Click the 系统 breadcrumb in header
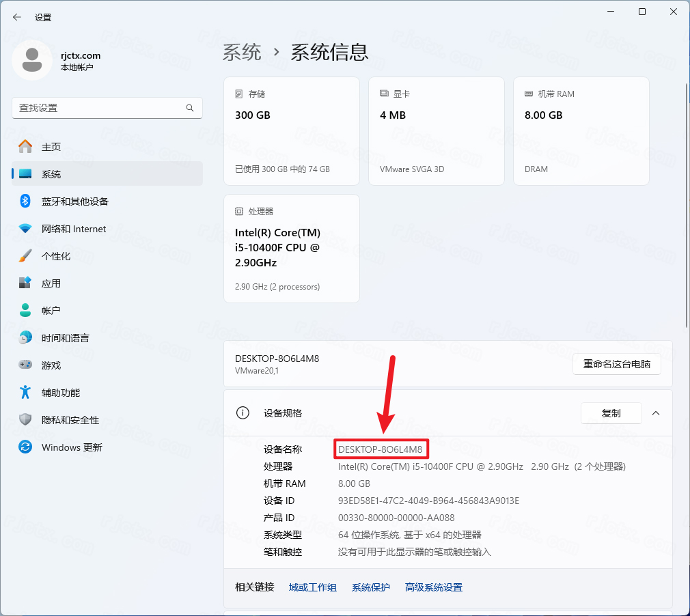The width and height of the screenshot is (690, 616). pos(242,53)
